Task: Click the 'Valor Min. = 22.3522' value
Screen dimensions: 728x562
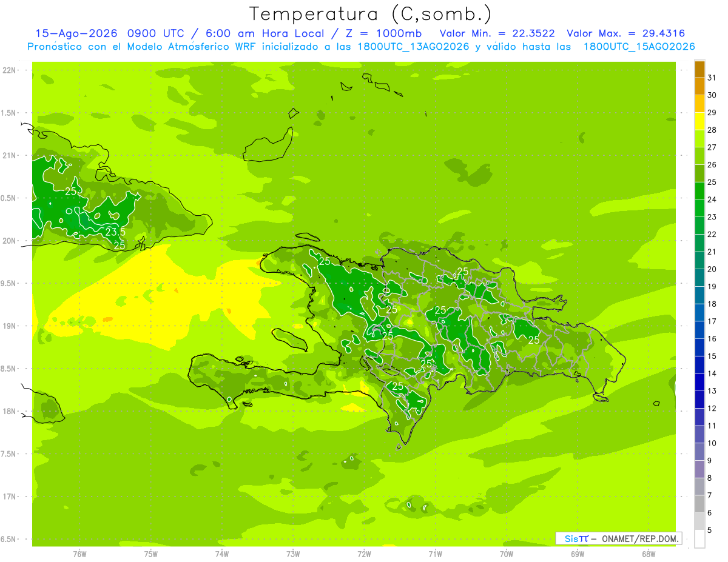Action: 497,33
